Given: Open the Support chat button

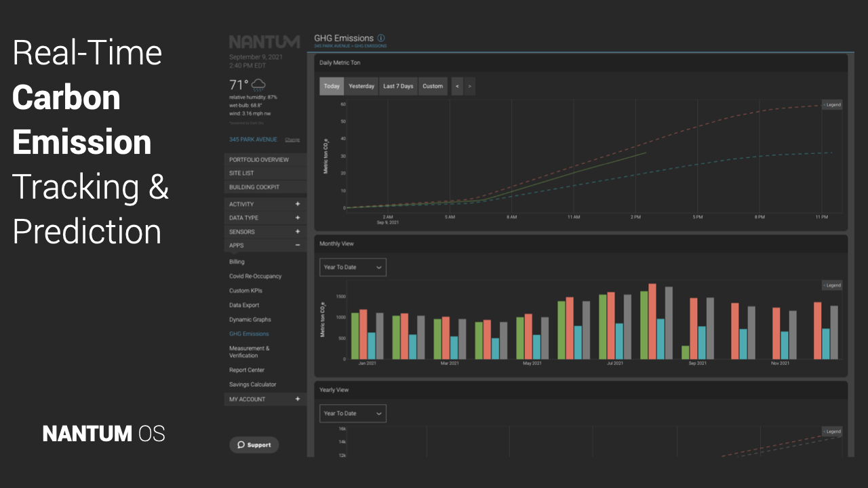Looking at the screenshot, I should pyautogui.click(x=254, y=445).
